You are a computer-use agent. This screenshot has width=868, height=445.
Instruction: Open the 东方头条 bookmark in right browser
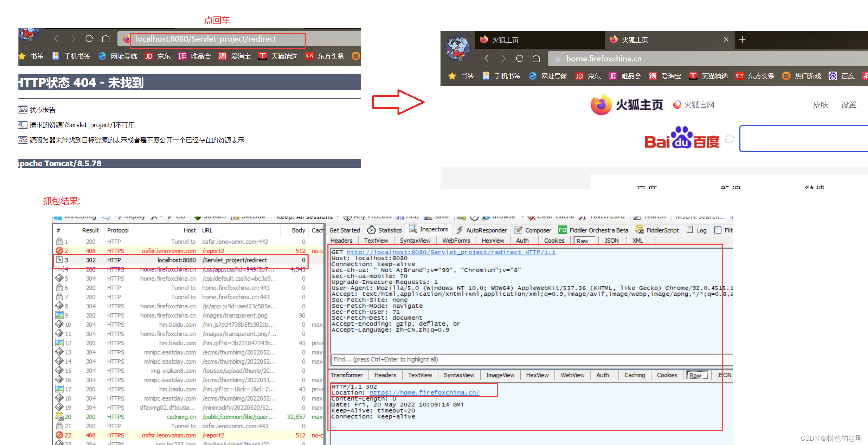click(755, 76)
